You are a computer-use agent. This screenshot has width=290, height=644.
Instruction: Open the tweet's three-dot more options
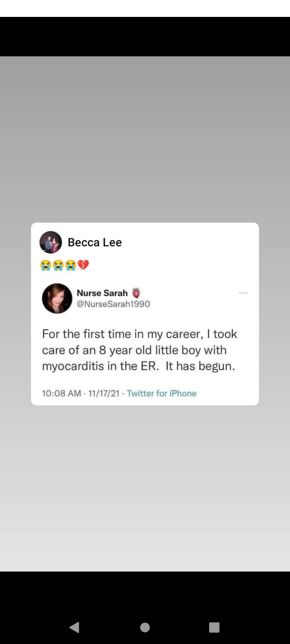point(243,293)
